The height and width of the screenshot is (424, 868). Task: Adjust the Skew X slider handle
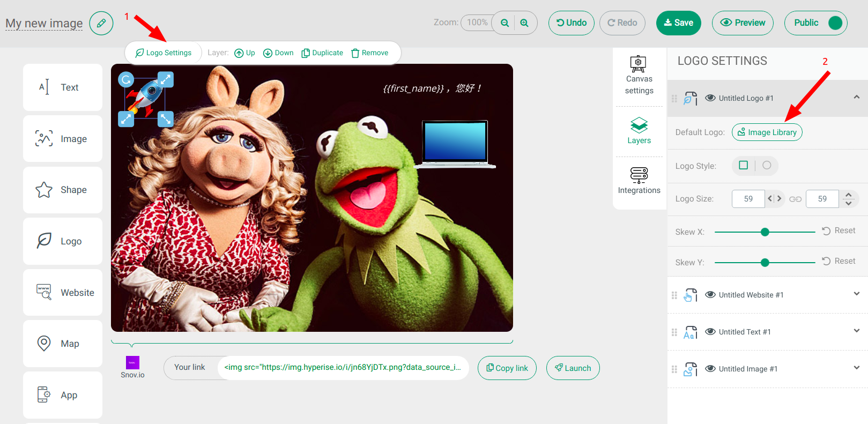[x=765, y=232]
